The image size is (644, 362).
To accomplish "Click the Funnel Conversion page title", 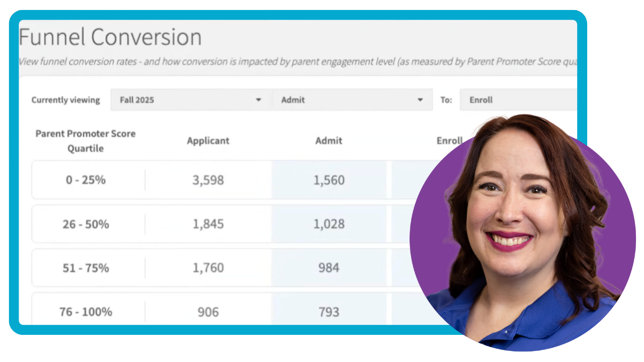I will pyautogui.click(x=110, y=36).
